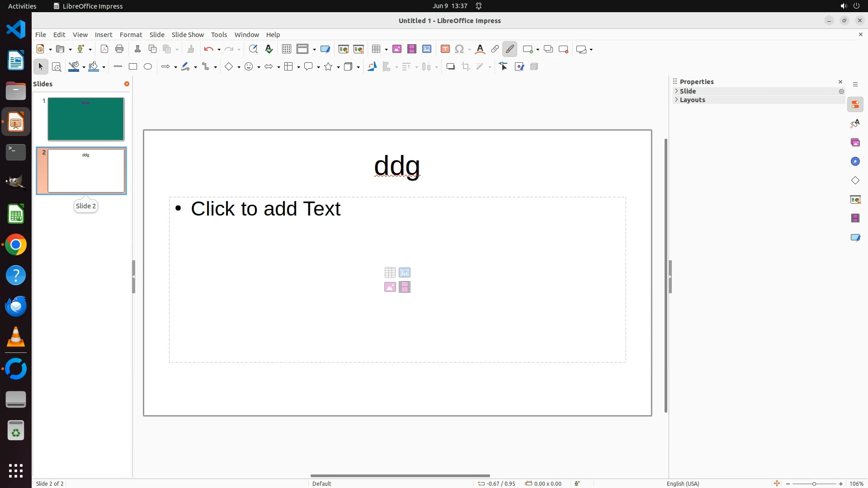Open the Undo history dropdown arrow
868x488 pixels.
click(219, 50)
